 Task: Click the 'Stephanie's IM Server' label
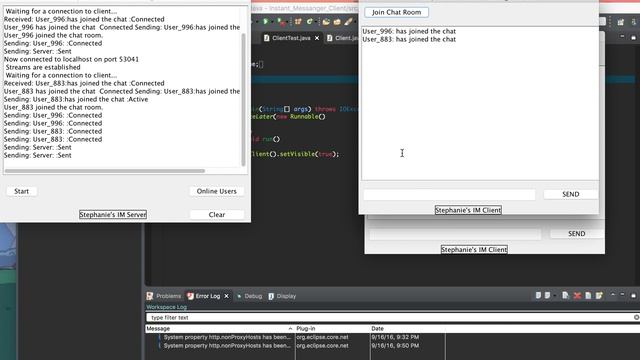pyautogui.click(x=113, y=215)
